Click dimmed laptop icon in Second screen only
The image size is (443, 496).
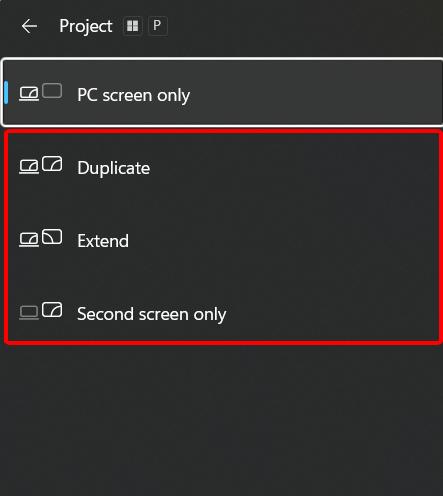(29, 313)
